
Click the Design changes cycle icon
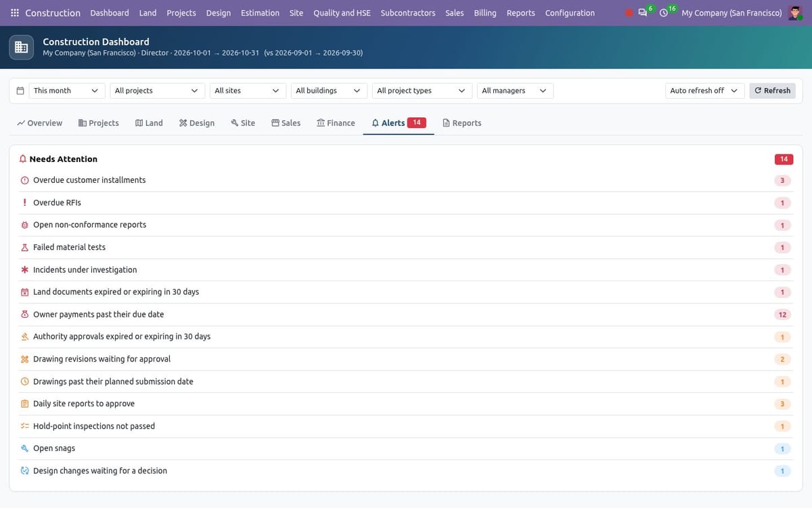coord(25,471)
